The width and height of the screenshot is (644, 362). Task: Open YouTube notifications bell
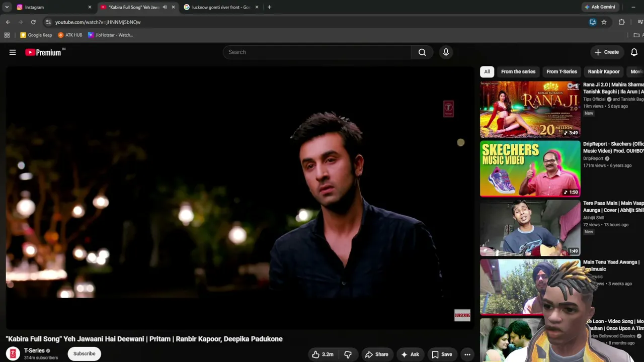[634, 52]
